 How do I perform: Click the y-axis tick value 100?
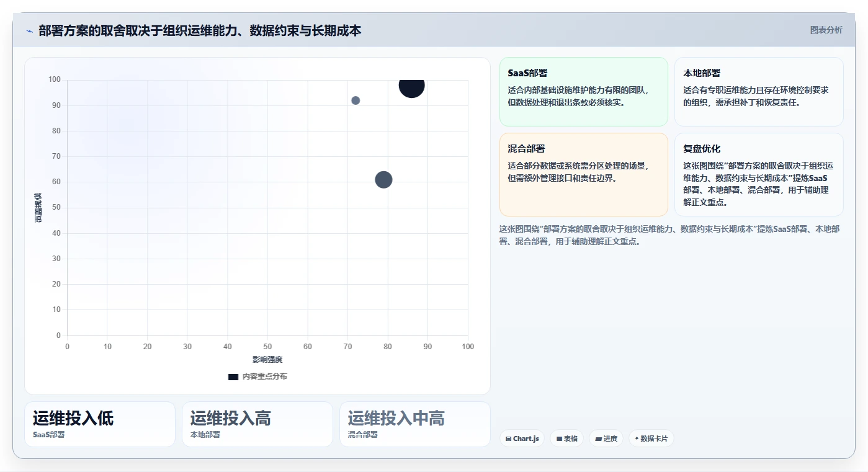tap(55, 79)
